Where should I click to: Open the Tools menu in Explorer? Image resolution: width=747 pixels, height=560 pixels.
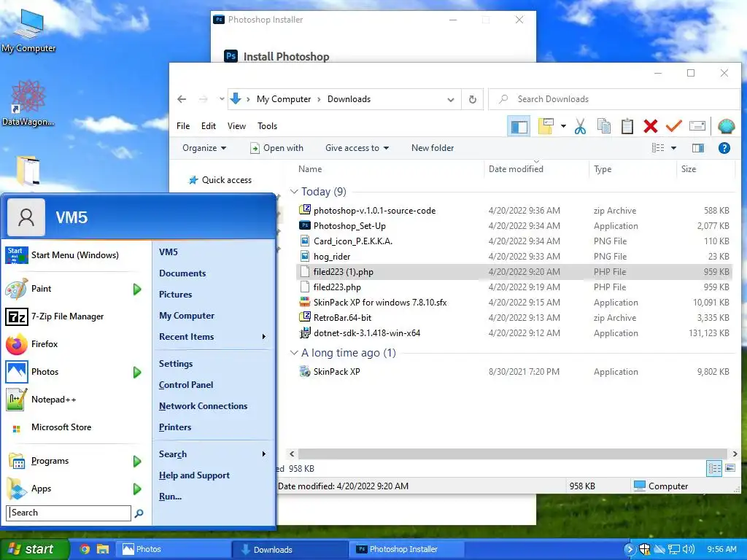click(267, 126)
